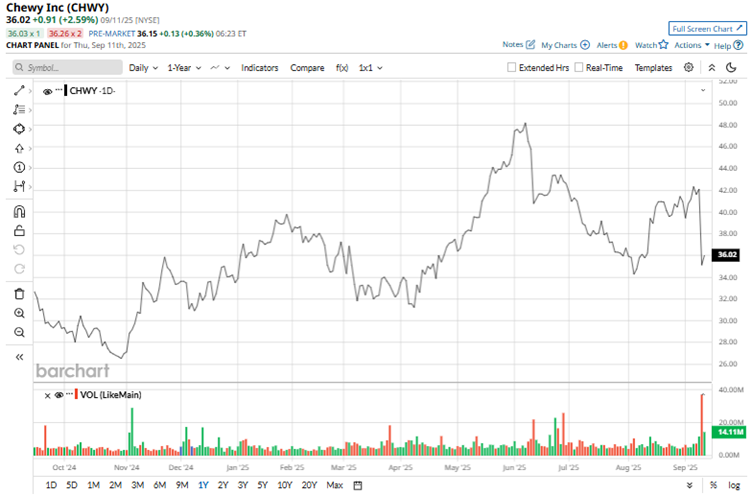The image size is (752, 495).
Task: Open the chart type line dropdown
Action: tap(220, 68)
